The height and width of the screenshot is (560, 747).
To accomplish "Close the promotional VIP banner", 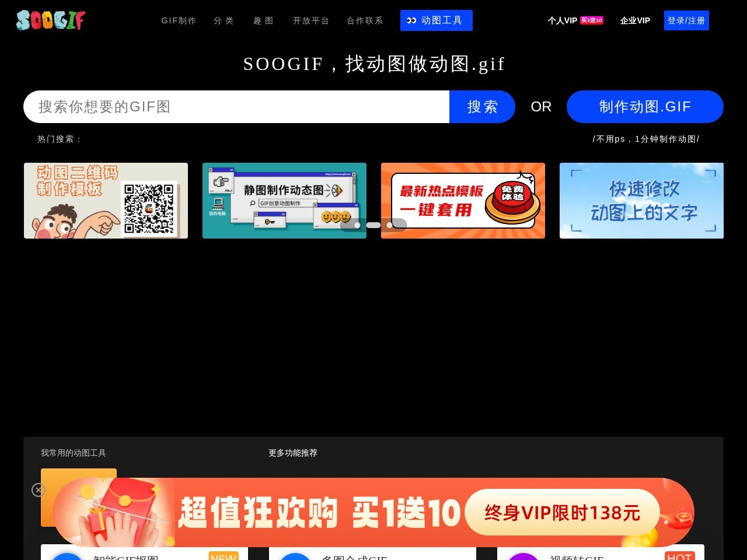I will point(39,490).
